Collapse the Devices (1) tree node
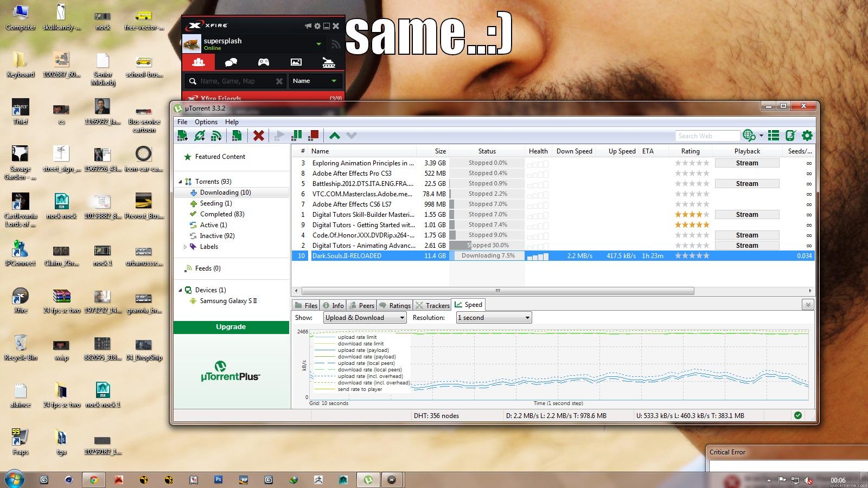The width and height of the screenshot is (868, 488). pos(181,290)
